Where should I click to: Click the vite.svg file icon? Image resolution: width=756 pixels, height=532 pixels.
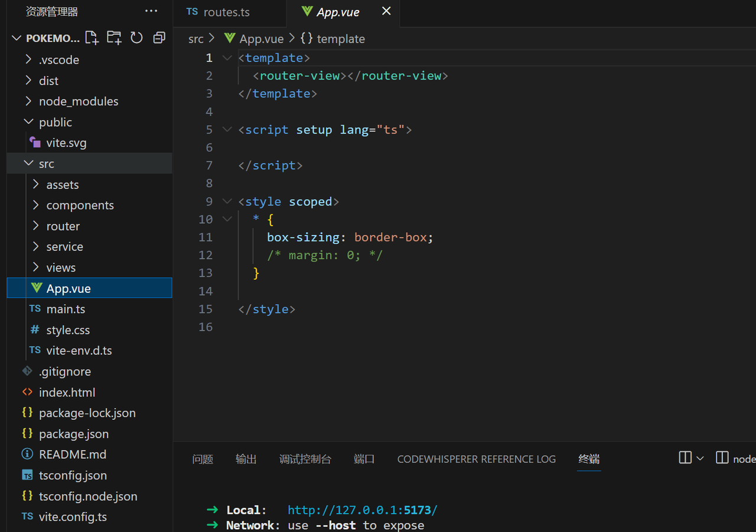35,142
